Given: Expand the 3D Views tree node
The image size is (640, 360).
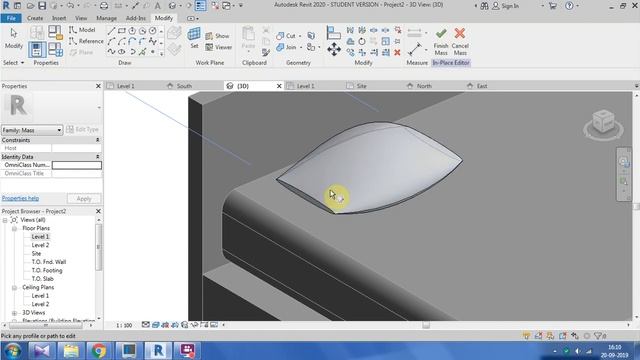Looking at the screenshot, I should (x=14, y=313).
